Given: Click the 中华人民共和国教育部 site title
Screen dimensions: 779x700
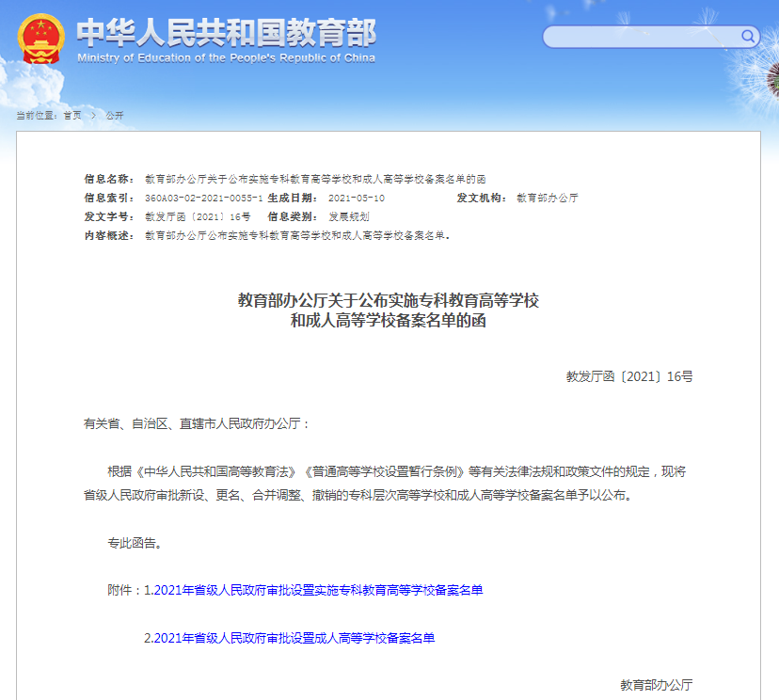Looking at the screenshot, I should [226, 32].
